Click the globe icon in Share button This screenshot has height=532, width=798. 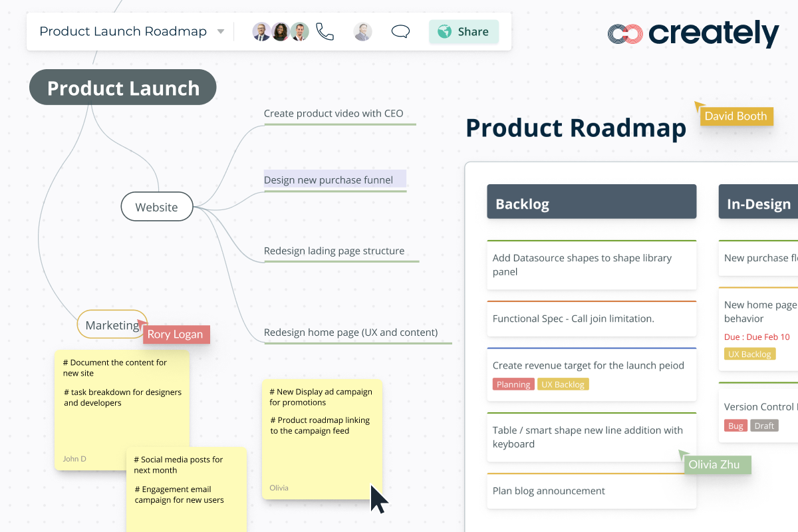[445, 31]
